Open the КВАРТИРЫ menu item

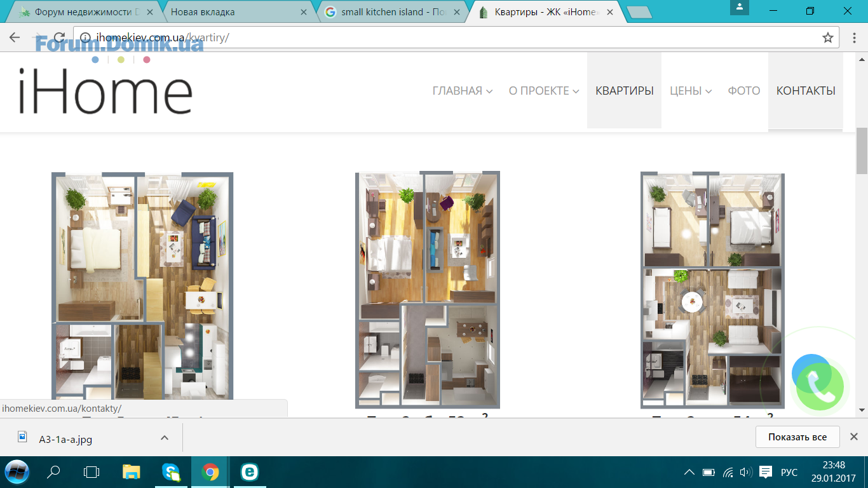click(625, 91)
